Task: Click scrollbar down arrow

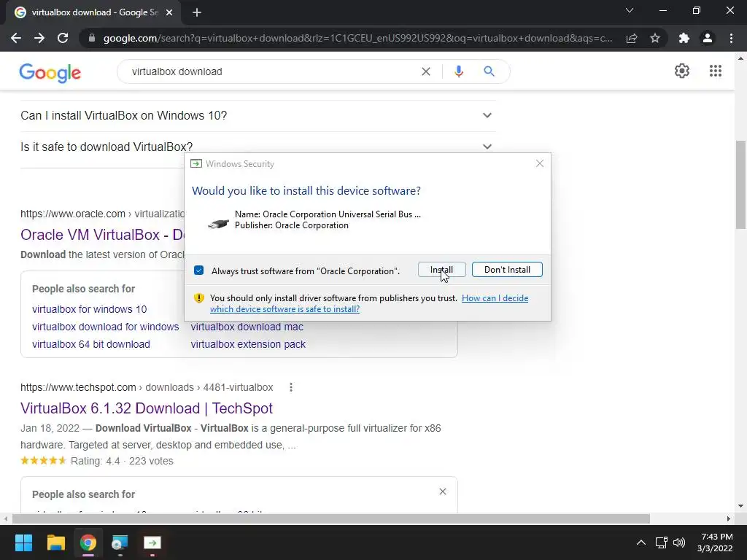Action: [740, 506]
